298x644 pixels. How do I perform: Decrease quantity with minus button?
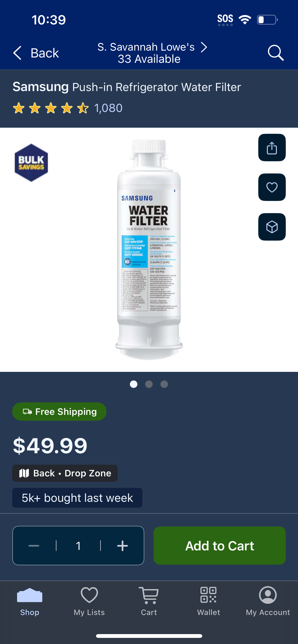click(34, 546)
